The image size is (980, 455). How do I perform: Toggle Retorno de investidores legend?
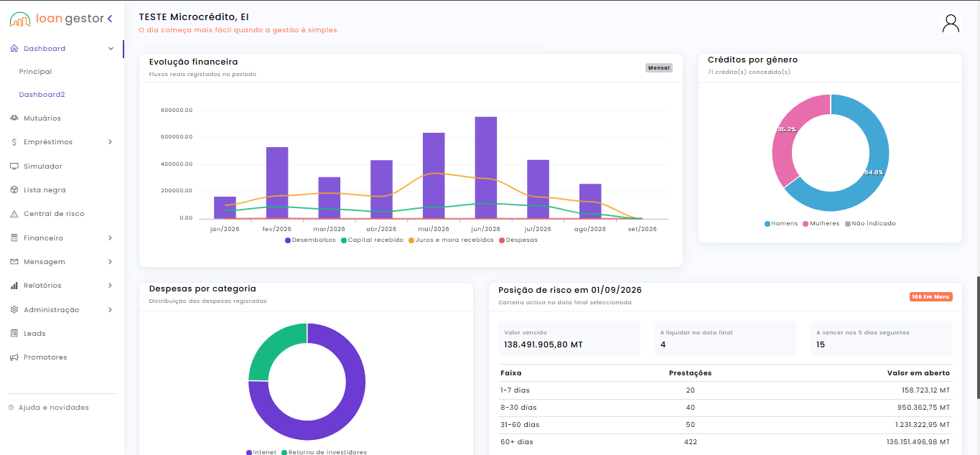pos(325,452)
